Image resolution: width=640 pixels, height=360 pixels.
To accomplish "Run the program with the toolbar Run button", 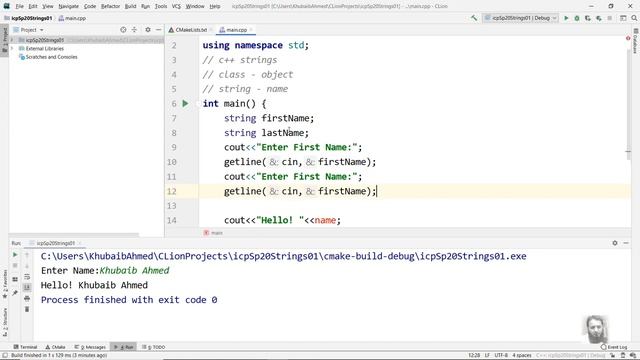I will tap(566, 18).
